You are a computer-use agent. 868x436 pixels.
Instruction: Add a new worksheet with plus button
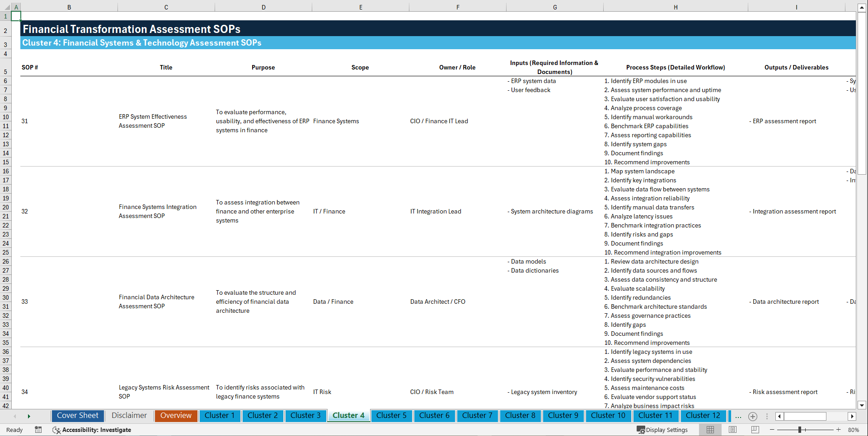[753, 416]
